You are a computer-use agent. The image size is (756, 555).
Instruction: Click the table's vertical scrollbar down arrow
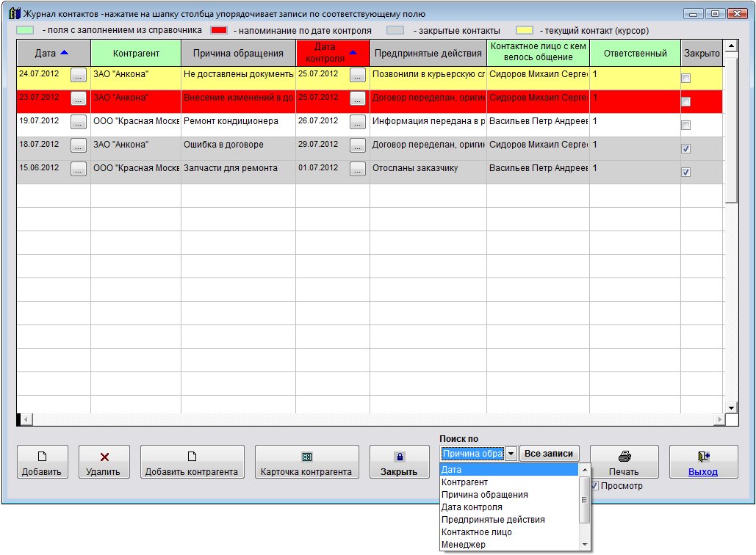(731, 407)
